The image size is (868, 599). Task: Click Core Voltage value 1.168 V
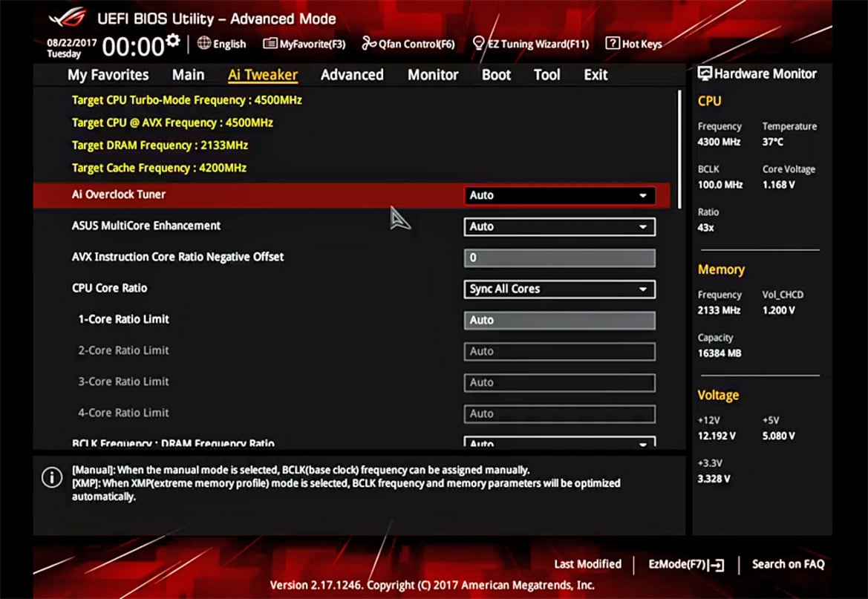tap(778, 185)
